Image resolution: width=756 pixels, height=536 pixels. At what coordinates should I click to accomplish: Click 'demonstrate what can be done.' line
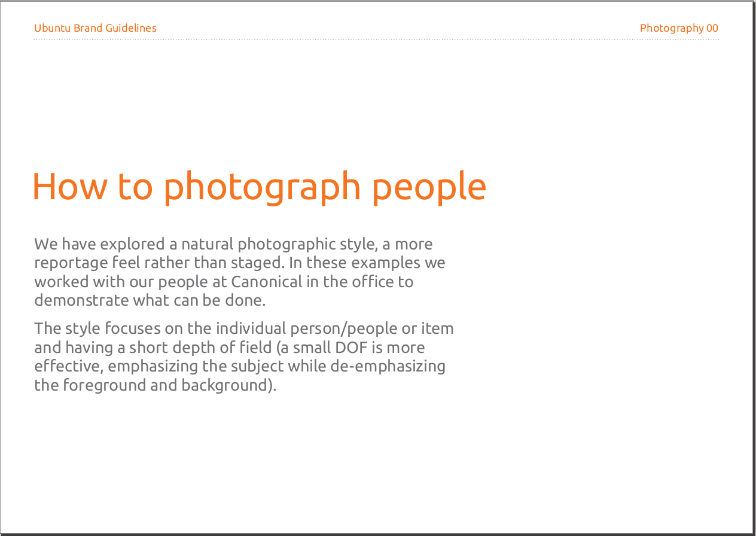150,300
